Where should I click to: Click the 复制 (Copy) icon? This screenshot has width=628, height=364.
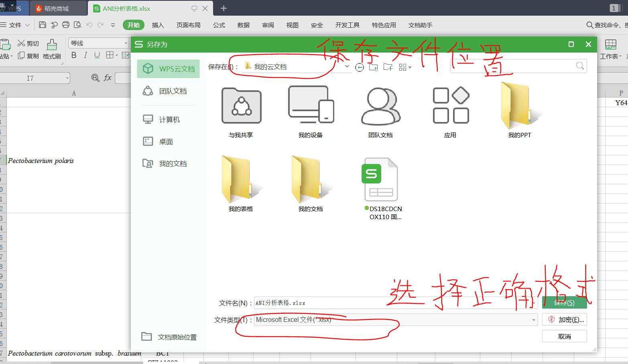[22, 56]
